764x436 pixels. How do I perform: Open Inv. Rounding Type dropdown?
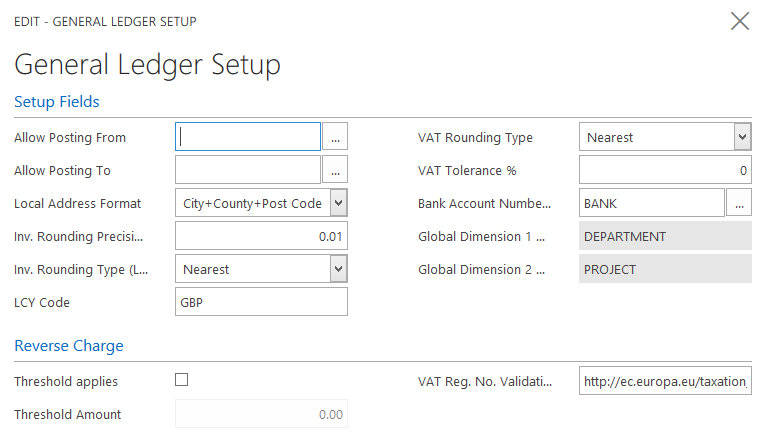338,269
